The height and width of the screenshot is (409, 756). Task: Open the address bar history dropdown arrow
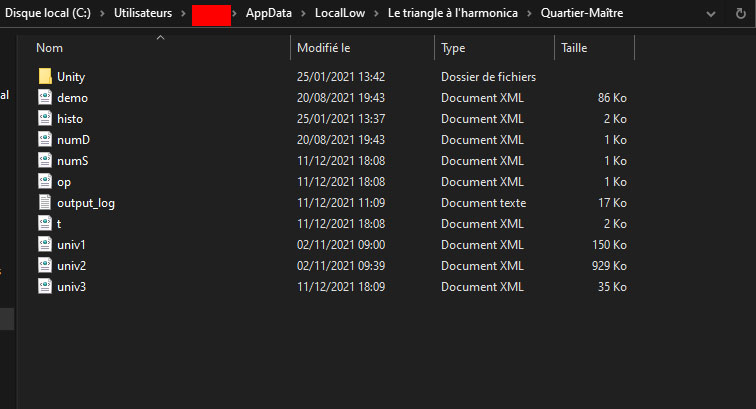tap(739, 13)
